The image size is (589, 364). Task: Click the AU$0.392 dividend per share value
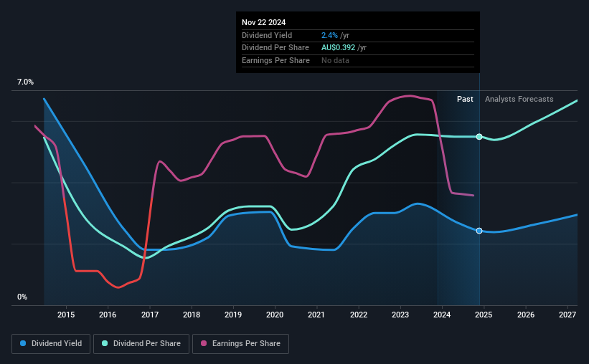(338, 48)
